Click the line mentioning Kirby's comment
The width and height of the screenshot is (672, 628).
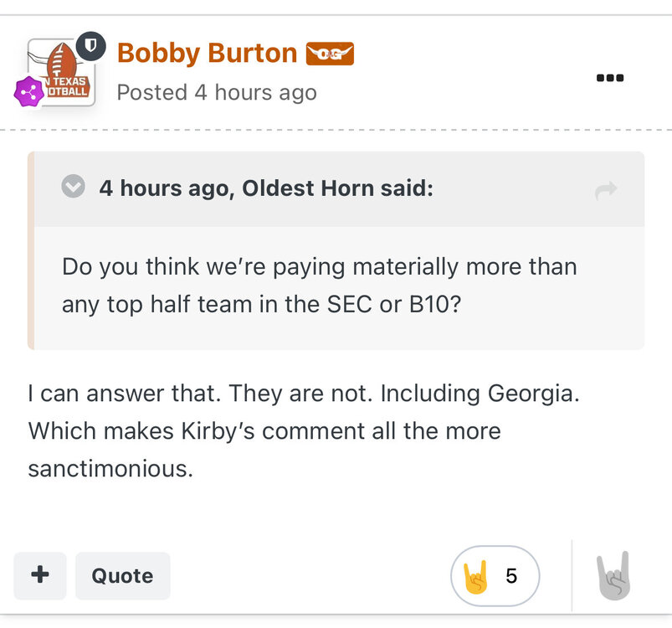tap(264, 431)
